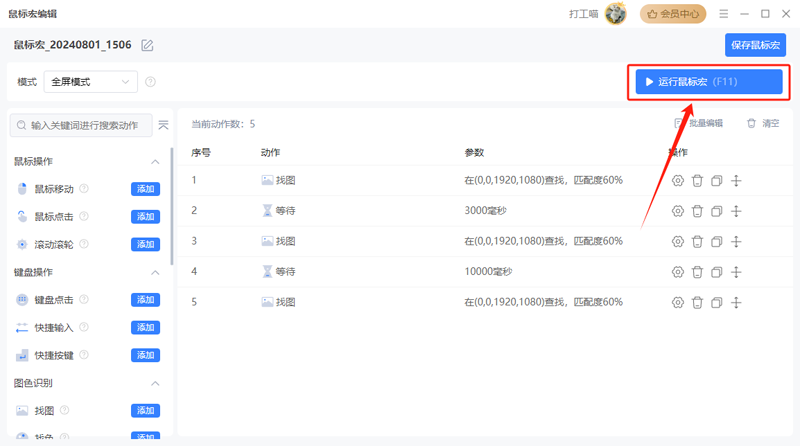Click the 打工喵 username
This screenshot has width=800, height=446.
pos(584,14)
